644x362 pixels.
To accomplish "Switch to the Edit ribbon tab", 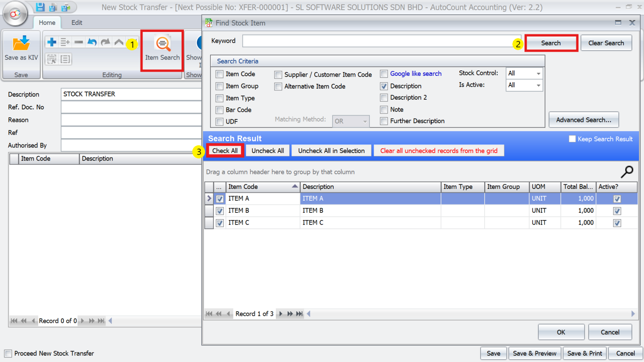I will (76, 23).
